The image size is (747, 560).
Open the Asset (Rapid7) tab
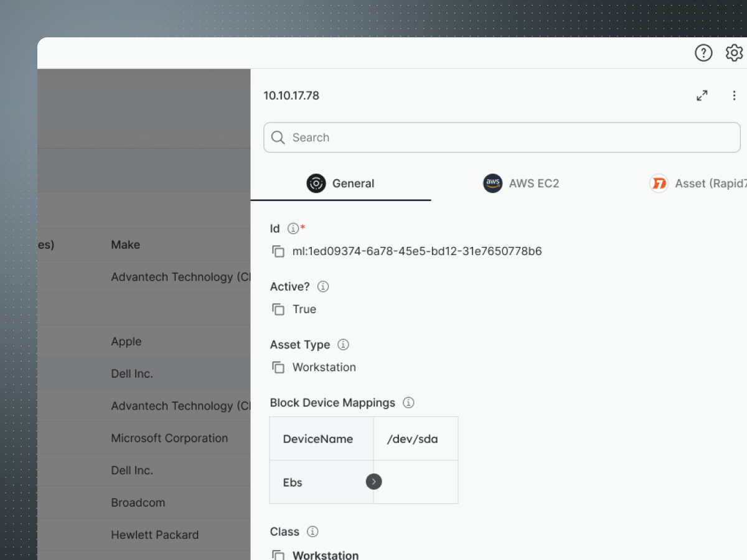click(697, 184)
